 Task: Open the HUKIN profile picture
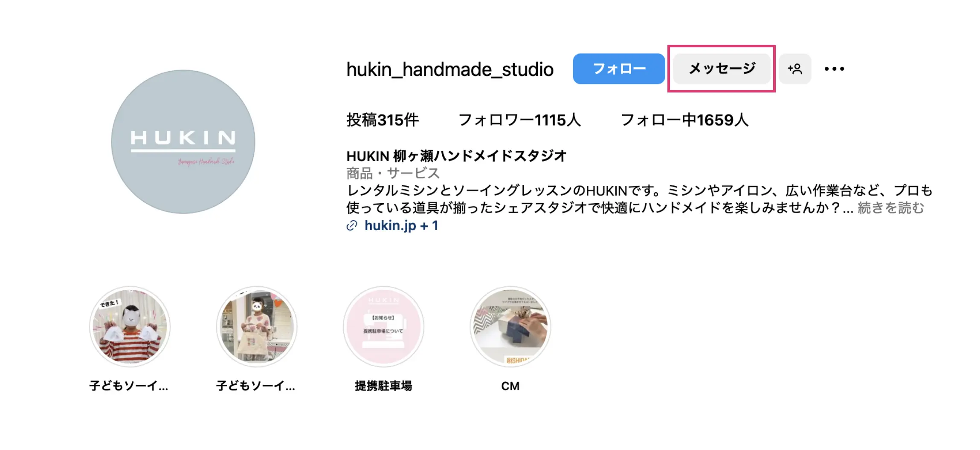click(x=183, y=141)
